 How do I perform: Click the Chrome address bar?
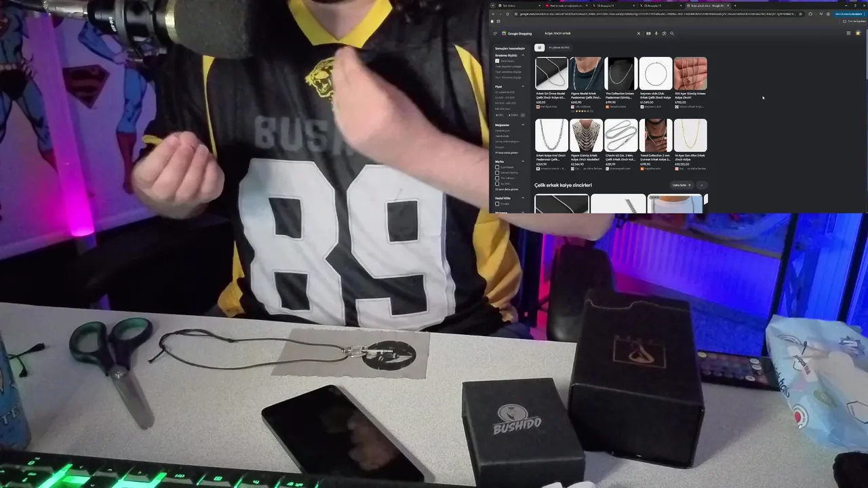(654, 14)
